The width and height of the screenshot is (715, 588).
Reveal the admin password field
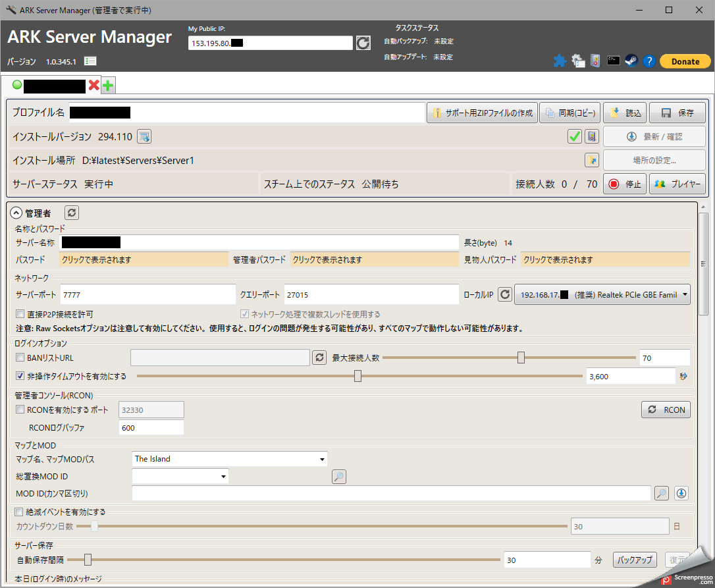click(375, 259)
